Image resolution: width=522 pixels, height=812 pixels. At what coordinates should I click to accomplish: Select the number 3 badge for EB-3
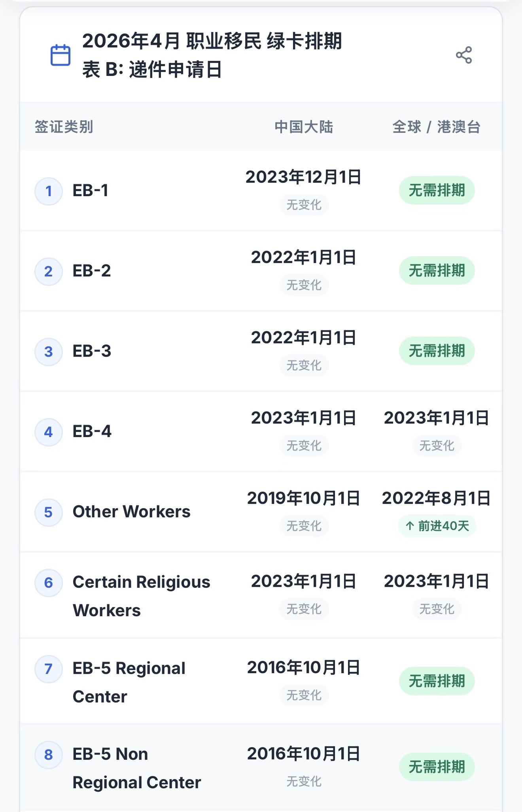point(49,352)
